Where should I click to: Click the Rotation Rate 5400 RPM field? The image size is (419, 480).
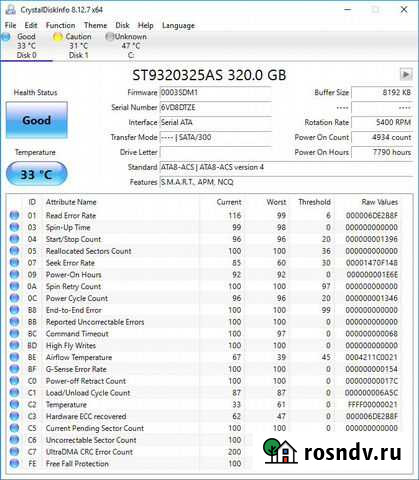coord(382,122)
